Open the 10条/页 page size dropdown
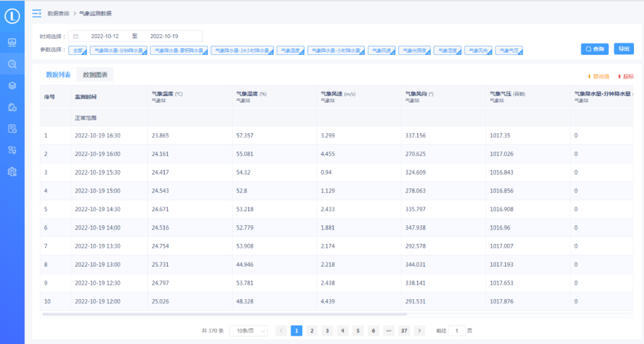This screenshot has width=644, height=344. click(249, 331)
